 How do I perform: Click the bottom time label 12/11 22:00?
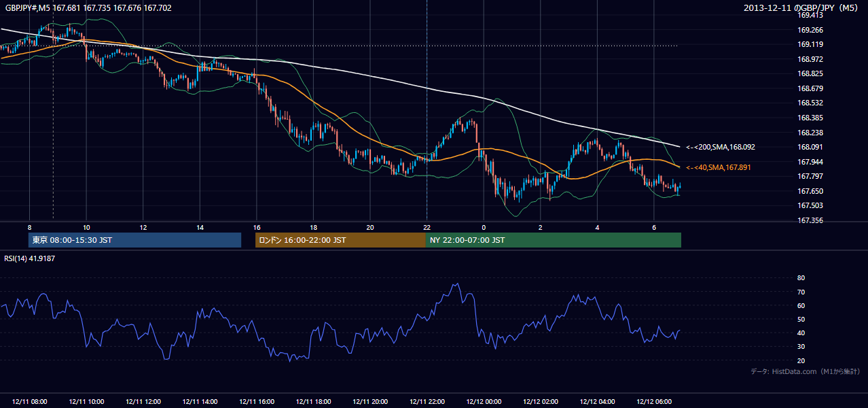(427, 402)
